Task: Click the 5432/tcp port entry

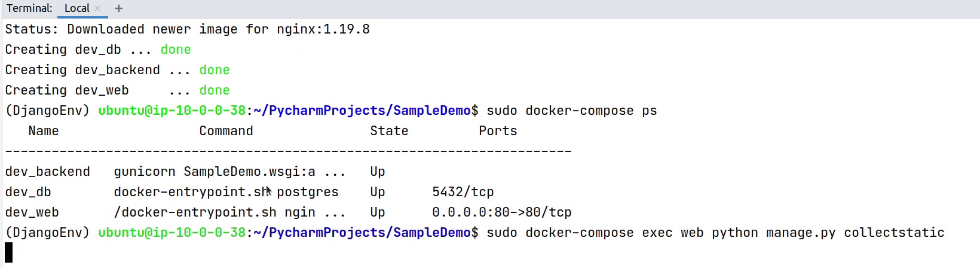Action: point(463,192)
